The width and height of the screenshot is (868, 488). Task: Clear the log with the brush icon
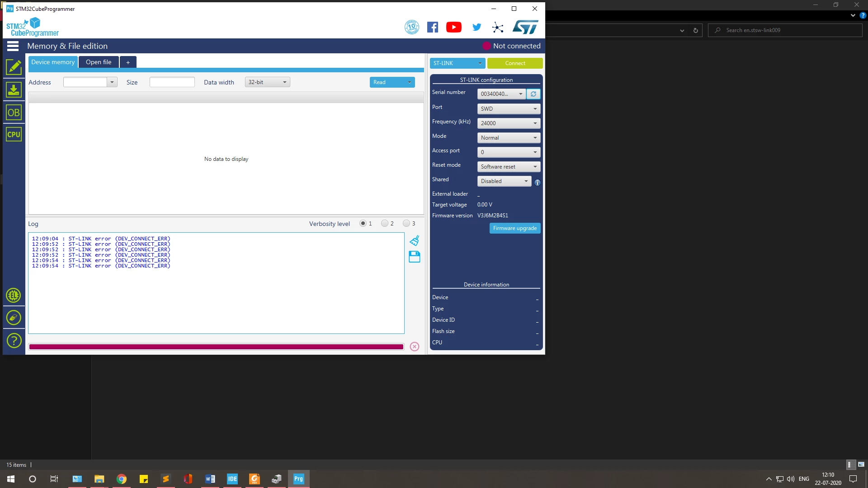(x=415, y=240)
